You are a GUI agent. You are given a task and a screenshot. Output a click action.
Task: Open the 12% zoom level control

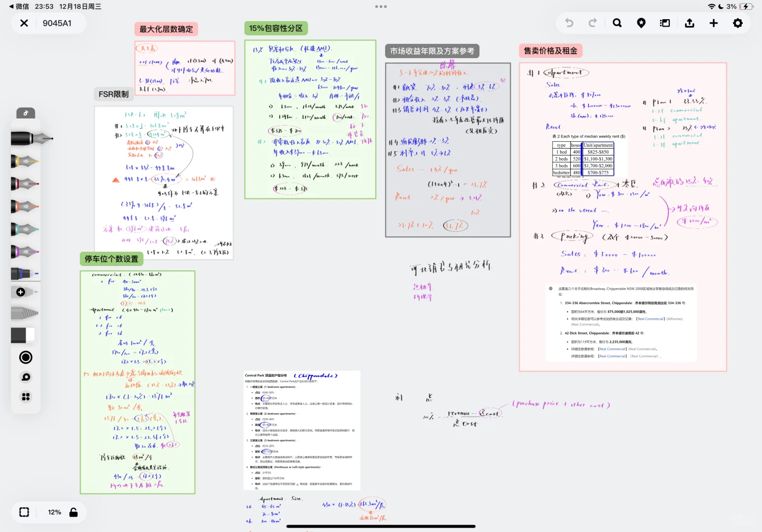coord(55,512)
